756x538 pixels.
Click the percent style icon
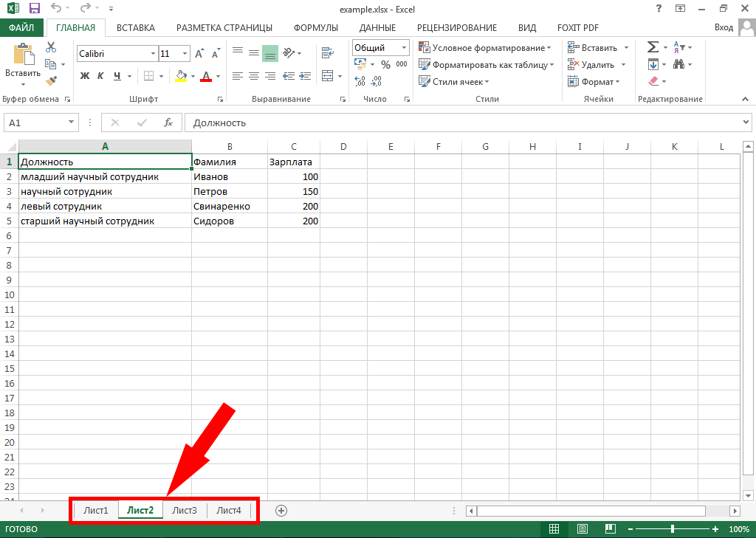(x=385, y=64)
